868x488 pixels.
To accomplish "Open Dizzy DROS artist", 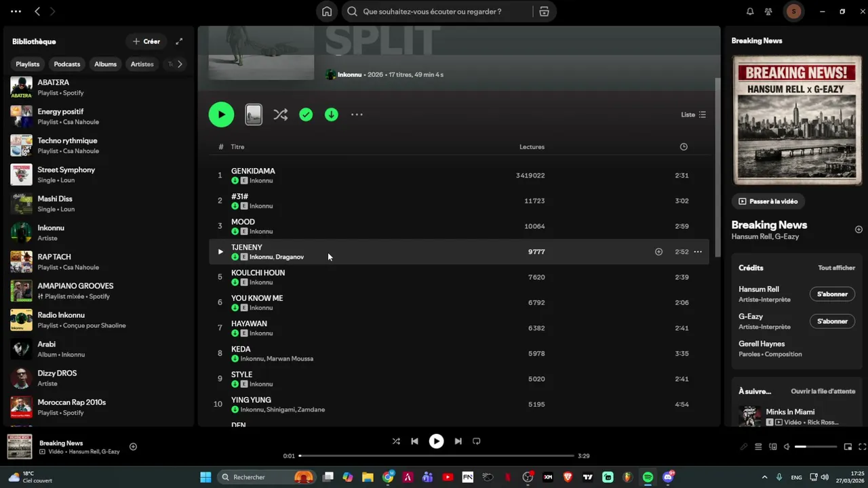I will coord(98,378).
